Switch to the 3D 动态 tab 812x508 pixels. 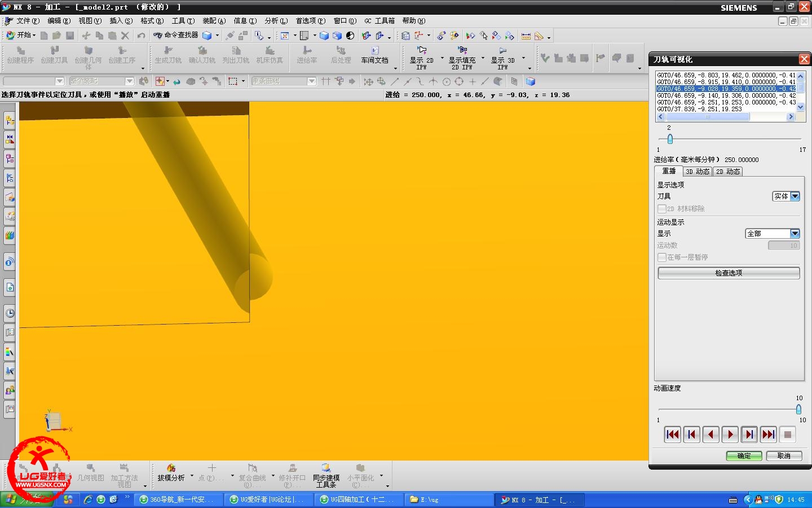pyautogui.click(x=698, y=172)
